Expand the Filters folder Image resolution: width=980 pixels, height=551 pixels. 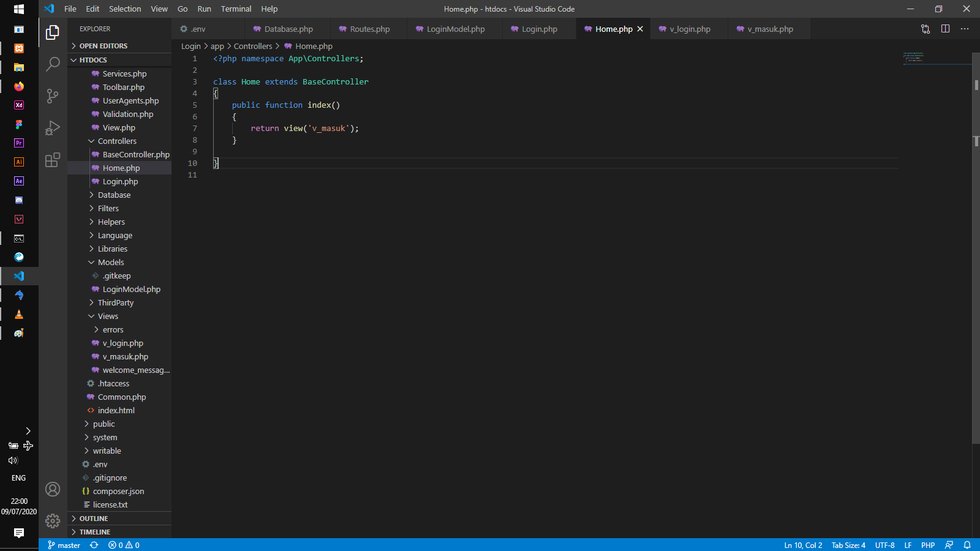pyautogui.click(x=119, y=208)
